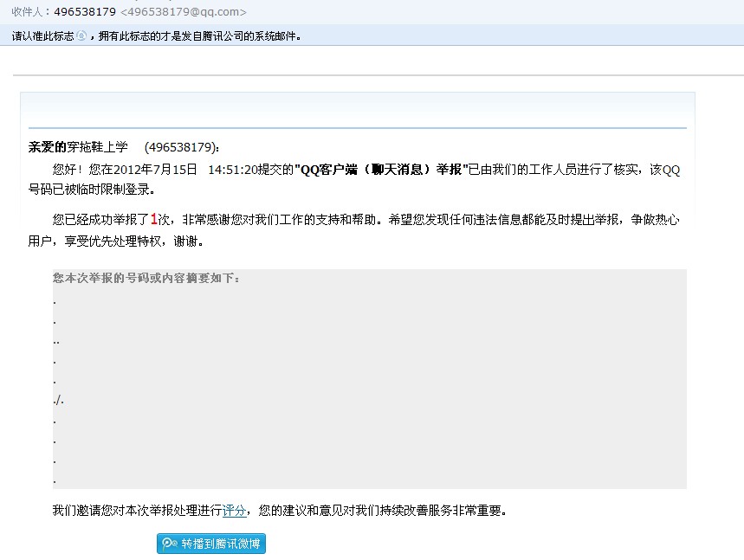Click the heading 您本次举报的号码或内容摘要如下
Screen dimensions: 744x560
coord(146,278)
